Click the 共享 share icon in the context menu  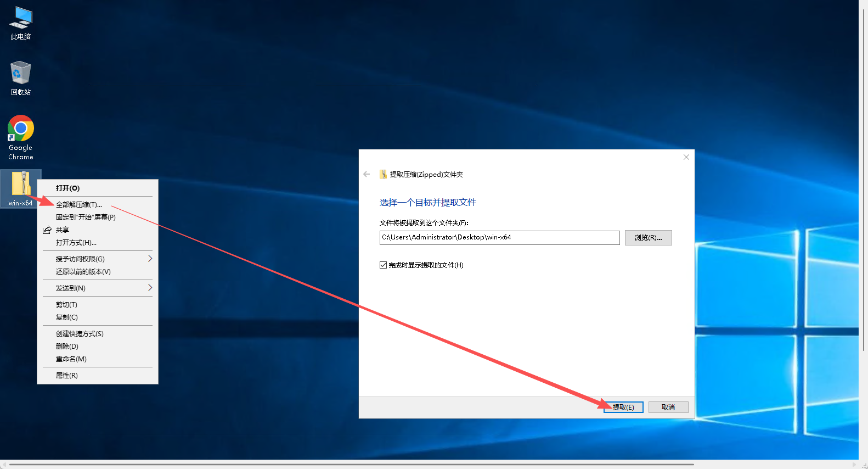point(47,230)
